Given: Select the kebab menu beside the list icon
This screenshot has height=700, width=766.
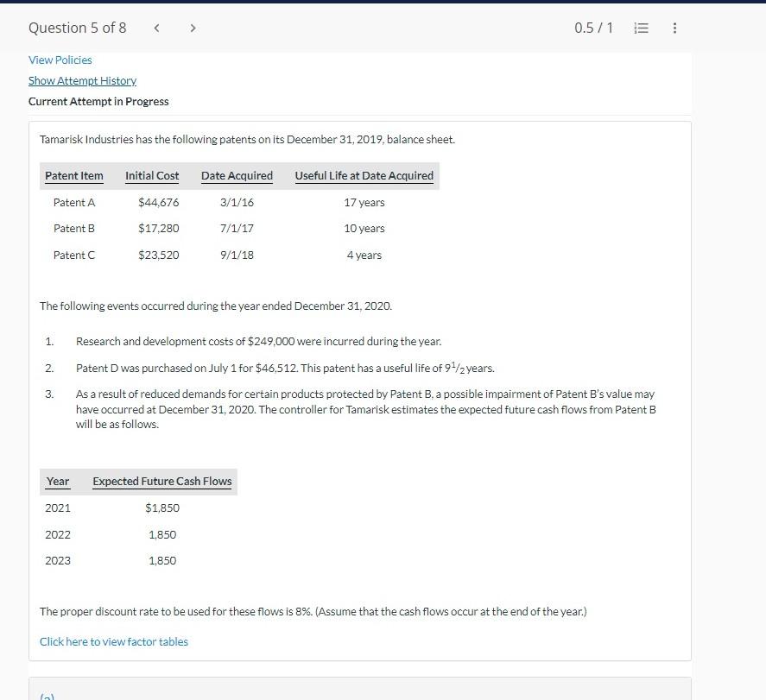Looking at the screenshot, I should point(674,28).
